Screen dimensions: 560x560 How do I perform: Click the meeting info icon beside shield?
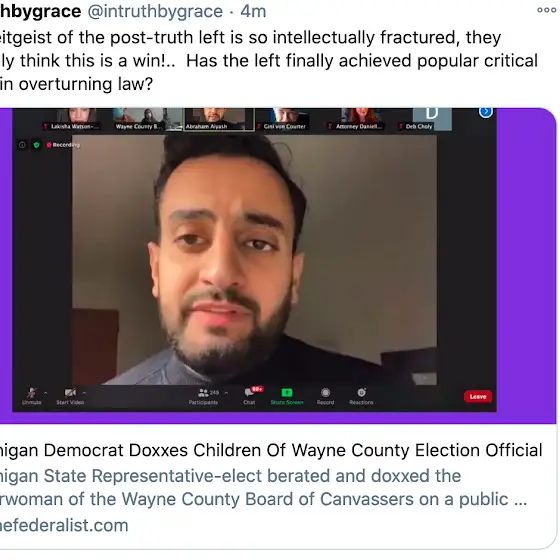click(x=22, y=145)
